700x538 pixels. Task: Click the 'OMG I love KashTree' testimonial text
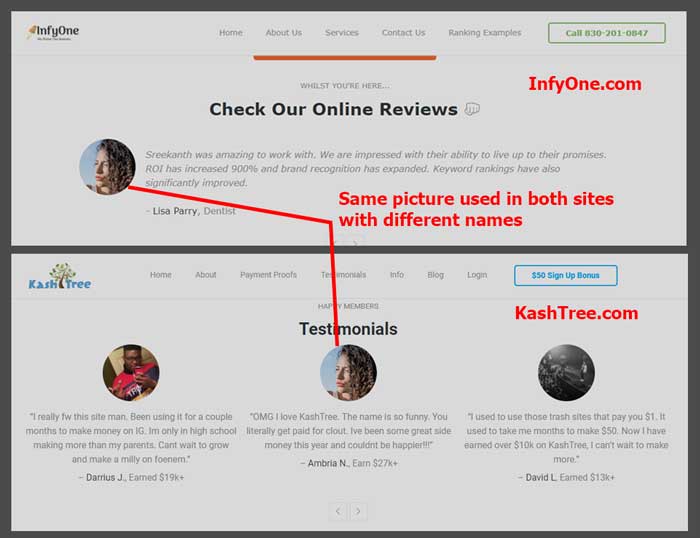click(x=348, y=431)
